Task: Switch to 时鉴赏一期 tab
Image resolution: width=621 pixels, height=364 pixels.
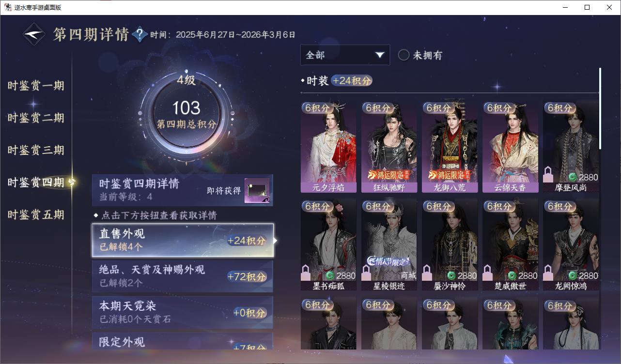Action: pyautogui.click(x=36, y=86)
